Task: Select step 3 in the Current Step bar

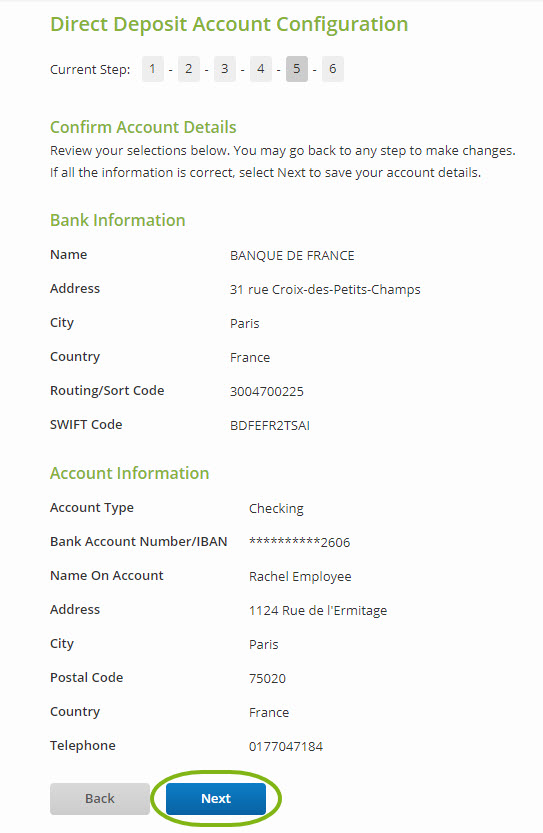Action: point(225,69)
